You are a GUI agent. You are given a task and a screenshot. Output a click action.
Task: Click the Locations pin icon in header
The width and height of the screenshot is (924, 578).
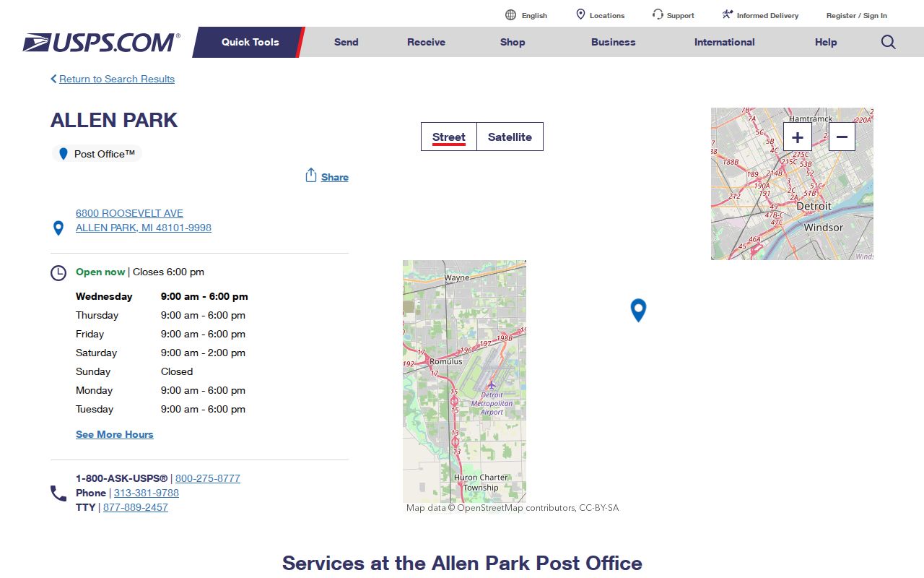(580, 14)
